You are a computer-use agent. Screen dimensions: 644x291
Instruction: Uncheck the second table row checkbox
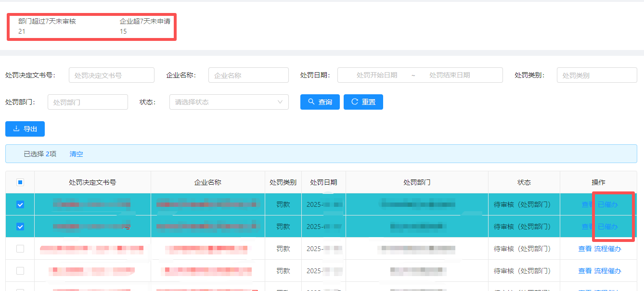[x=20, y=227]
